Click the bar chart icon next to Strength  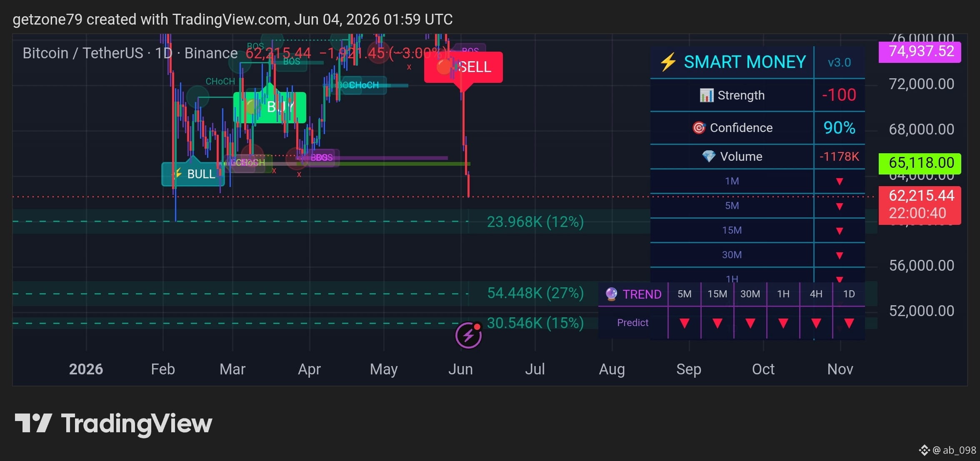706,95
